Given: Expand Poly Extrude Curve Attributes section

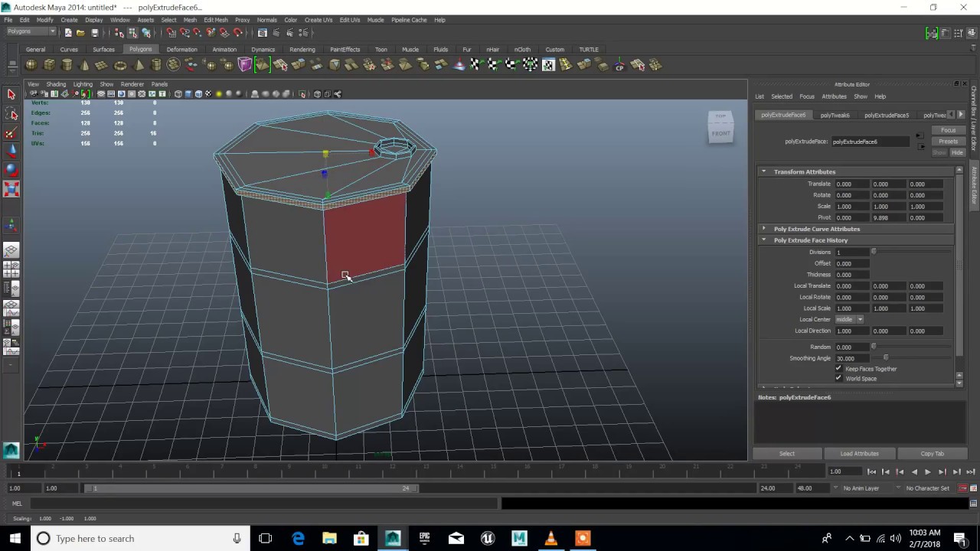Looking at the screenshot, I should (763, 229).
